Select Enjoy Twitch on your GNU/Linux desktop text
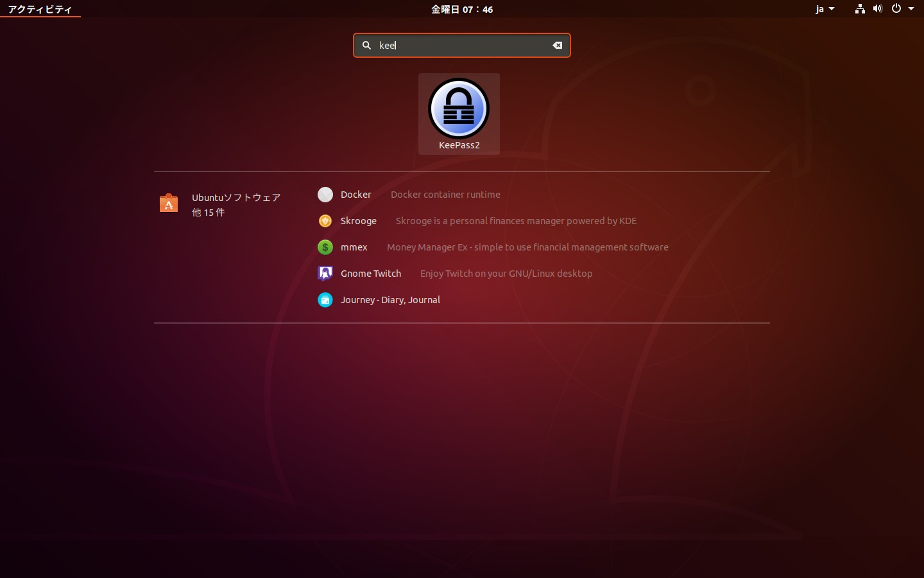 [506, 274]
